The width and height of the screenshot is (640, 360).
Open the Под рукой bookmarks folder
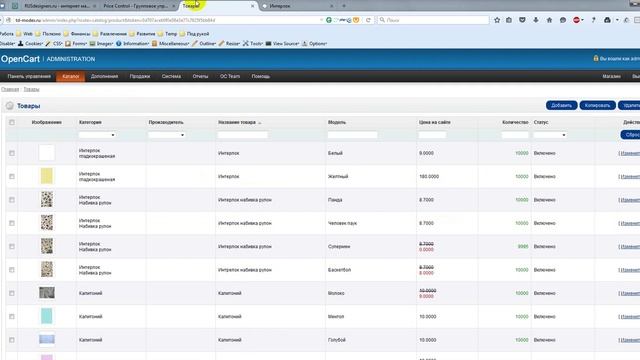(x=194, y=34)
